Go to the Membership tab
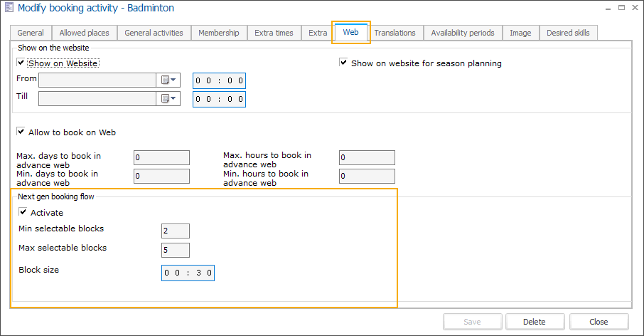This screenshot has width=644, height=336. point(219,33)
